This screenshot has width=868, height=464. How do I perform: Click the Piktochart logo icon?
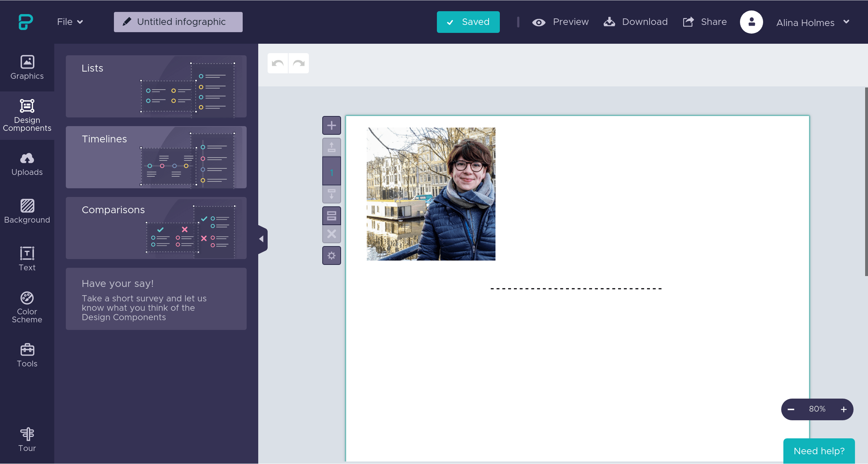click(26, 22)
